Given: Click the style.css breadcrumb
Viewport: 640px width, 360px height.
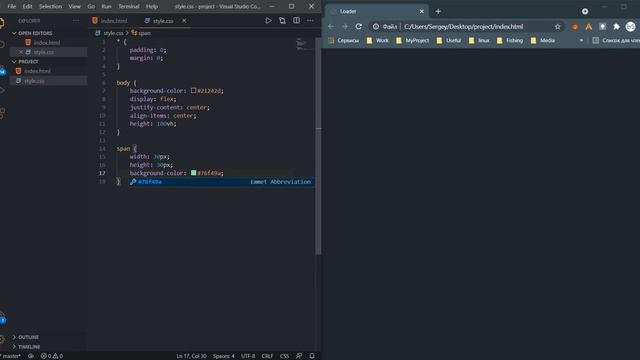Looking at the screenshot, I should [x=113, y=33].
